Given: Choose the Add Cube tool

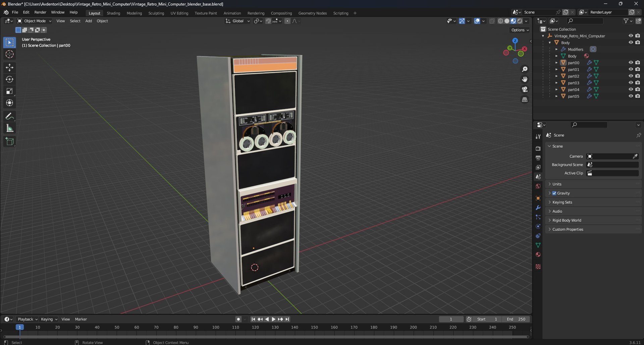Looking at the screenshot, I should [9, 142].
